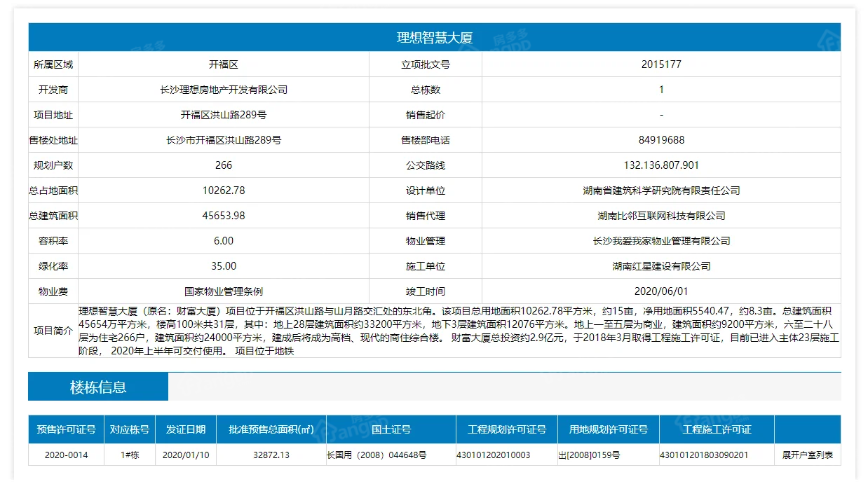
Task: Select planned households value 266
Action: [x=224, y=165]
